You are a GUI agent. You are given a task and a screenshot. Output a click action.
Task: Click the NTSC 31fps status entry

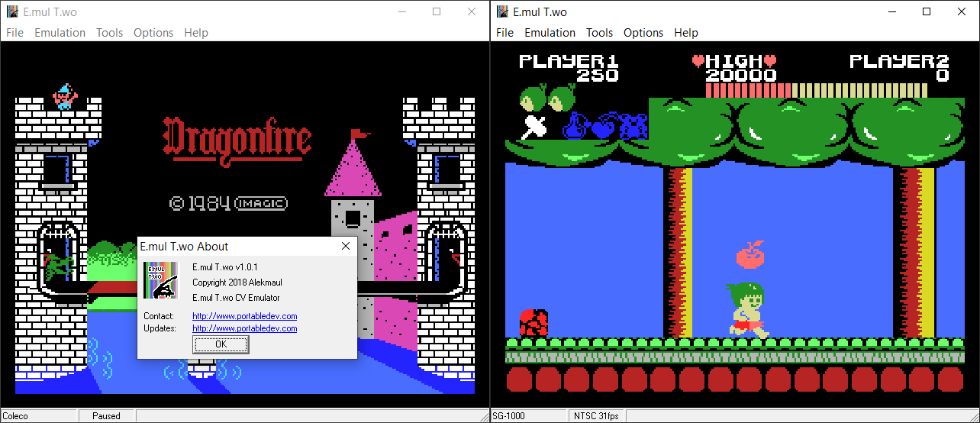[x=598, y=416]
